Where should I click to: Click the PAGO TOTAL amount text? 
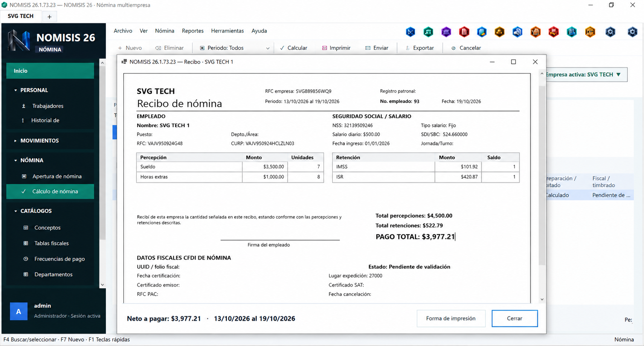click(x=438, y=237)
